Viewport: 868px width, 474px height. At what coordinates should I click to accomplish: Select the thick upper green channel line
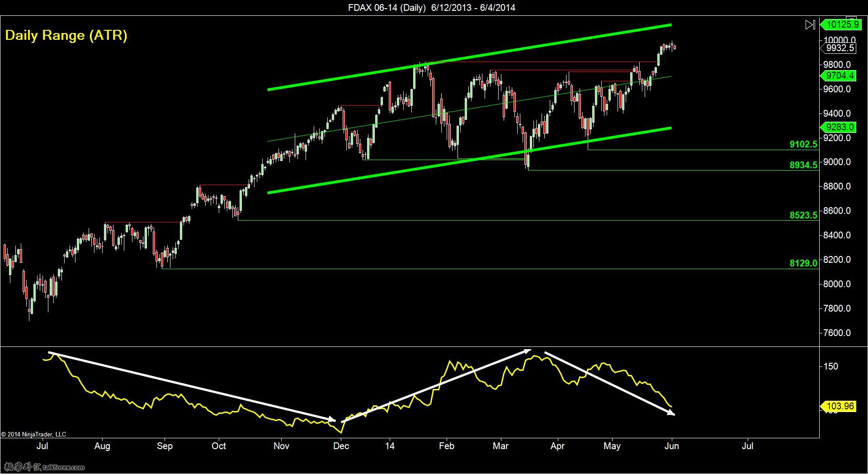pyautogui.click(x=469, y=57)
